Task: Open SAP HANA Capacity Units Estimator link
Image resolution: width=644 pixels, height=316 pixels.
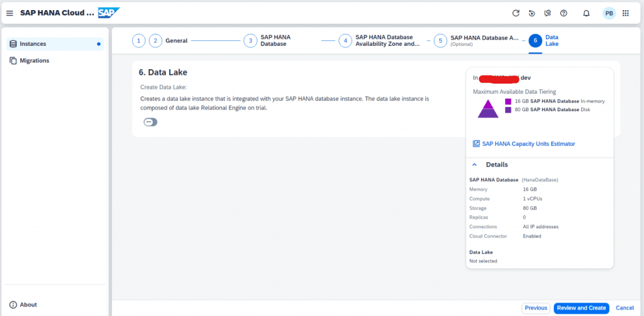Action: click(524, 144)
